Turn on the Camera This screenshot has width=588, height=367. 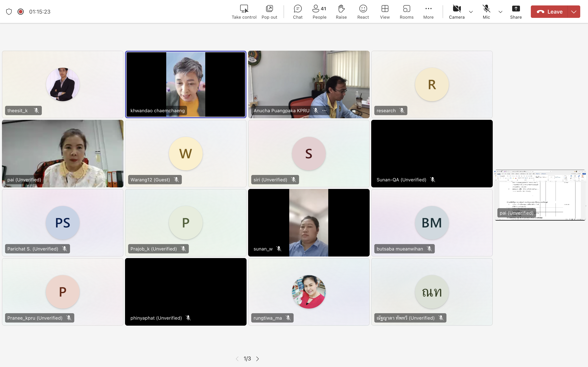pyautogui.click(x=457, y=12)
